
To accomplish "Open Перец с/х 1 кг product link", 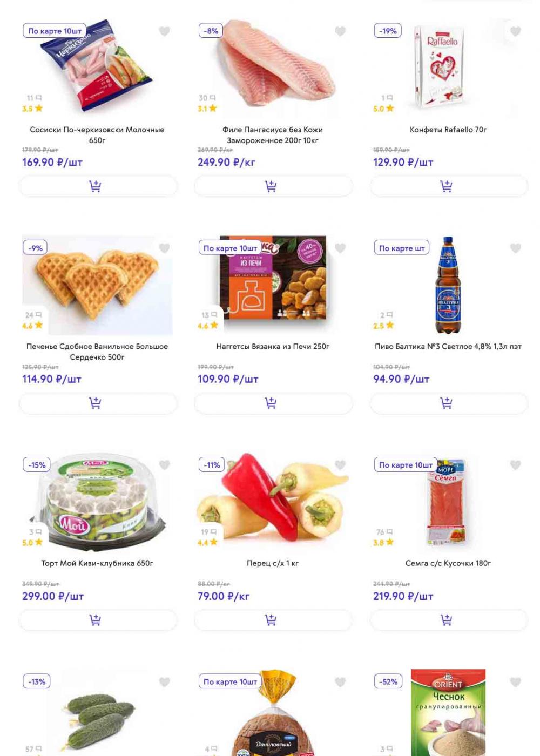I will point(273,563).
